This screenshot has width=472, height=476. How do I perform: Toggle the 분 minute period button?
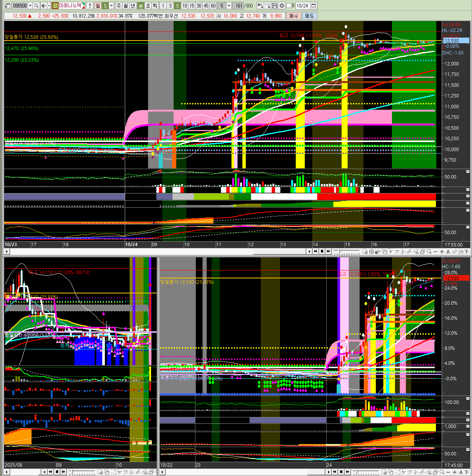tap(141, 6)
